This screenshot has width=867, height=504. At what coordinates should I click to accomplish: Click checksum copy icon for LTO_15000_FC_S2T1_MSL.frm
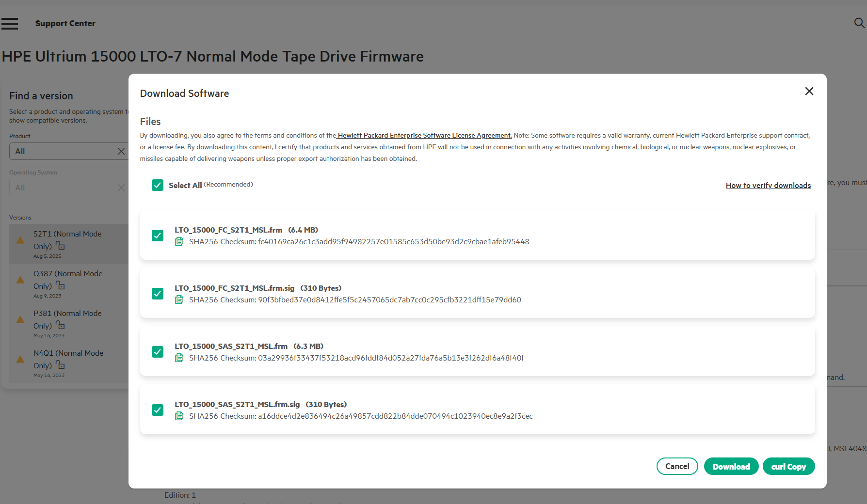pos(179,242)
